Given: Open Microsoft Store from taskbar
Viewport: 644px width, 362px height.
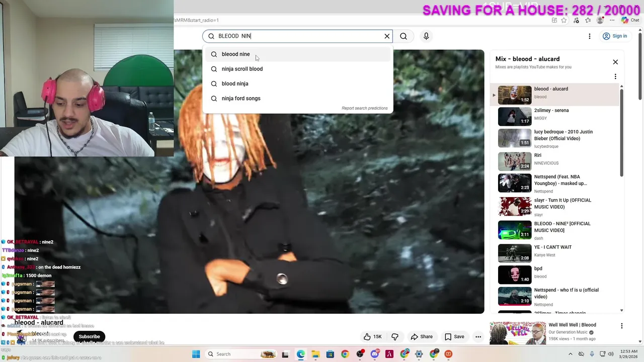Looking at the screenshot, I should point(330,354).
